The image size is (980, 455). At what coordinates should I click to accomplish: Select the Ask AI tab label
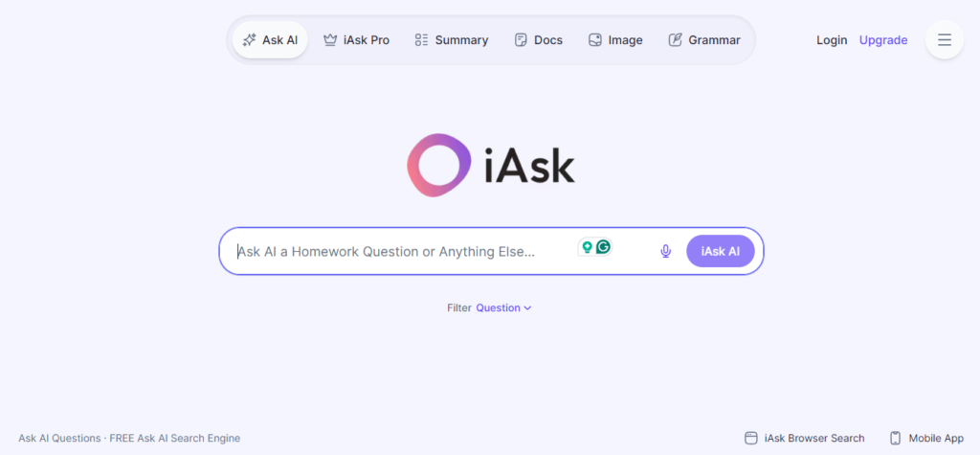point(280,40)
